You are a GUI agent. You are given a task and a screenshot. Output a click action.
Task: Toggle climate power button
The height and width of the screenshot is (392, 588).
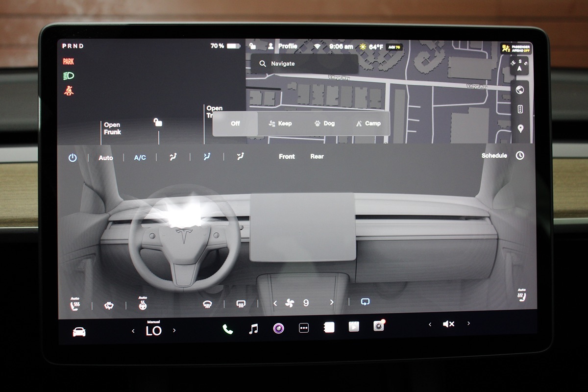[73, 158]
